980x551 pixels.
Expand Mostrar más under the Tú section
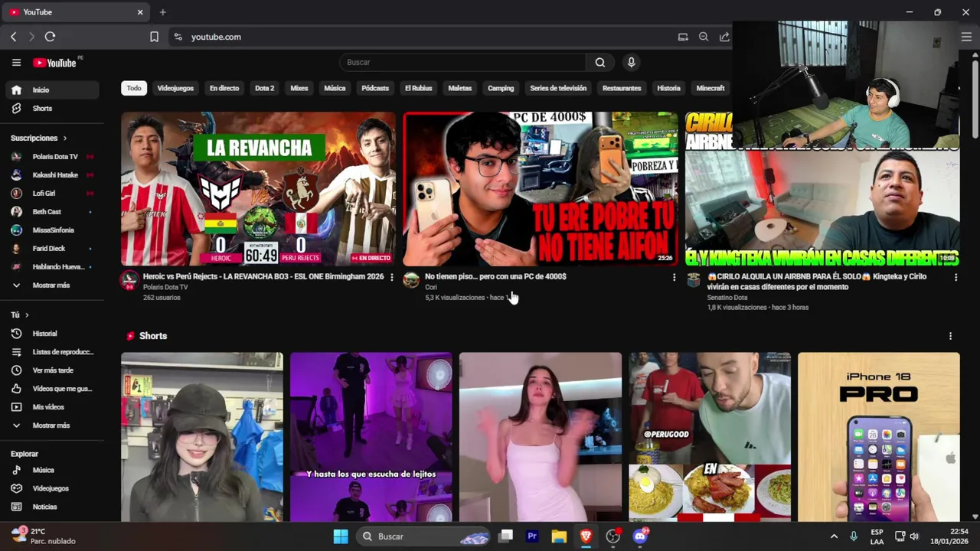[50, 425]
